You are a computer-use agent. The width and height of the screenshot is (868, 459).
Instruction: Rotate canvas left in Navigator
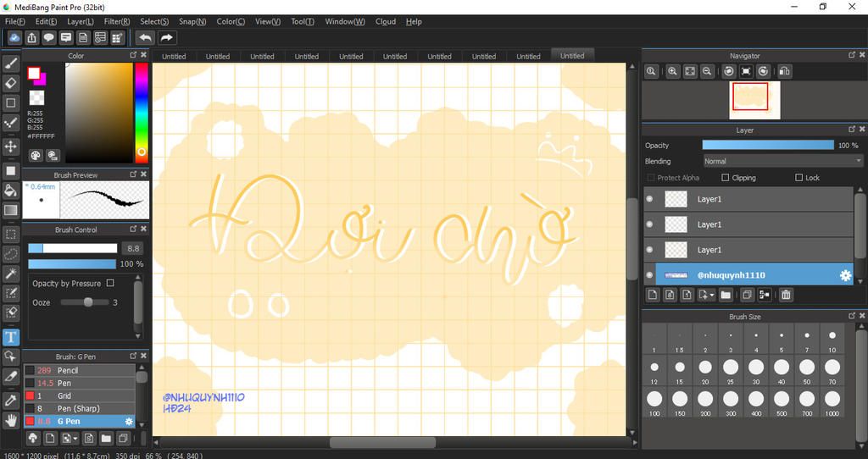pyautogui.click(x=729, y=71)
